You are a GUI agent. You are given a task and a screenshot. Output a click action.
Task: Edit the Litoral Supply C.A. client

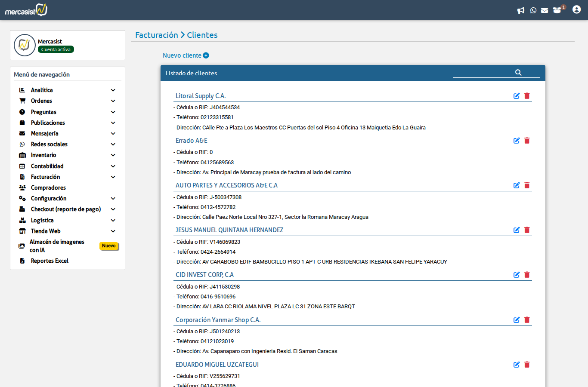click(517, 96)
